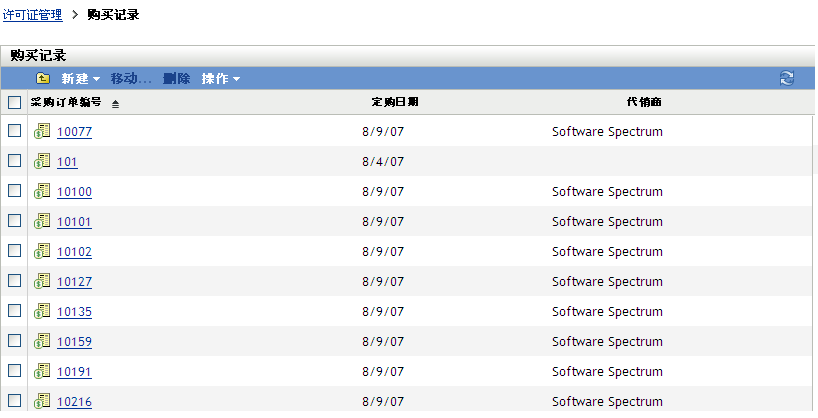Click the record icon next to 101
Viewport: 818px width, 418px height.
pyautogui.click(x=42, y=161)
